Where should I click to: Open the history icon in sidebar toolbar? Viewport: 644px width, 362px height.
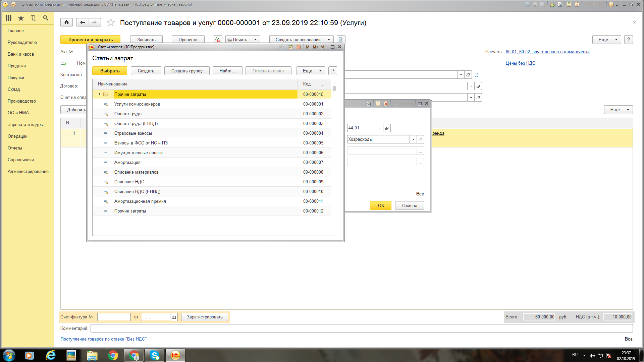pyautogui.click(x=33, y=18)
